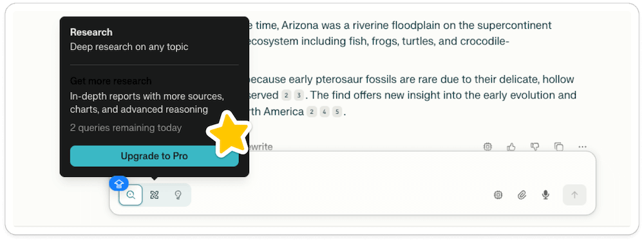This screenshot has width=644, height=242.
Task: Click 'Deep research on any topic' text
Action: point(129,47)
